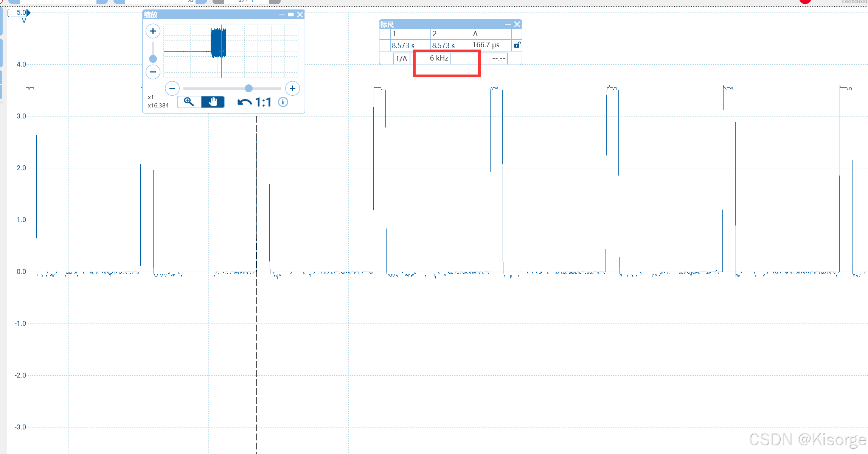Select the hand pan tool
The width and height of the screenshot is (868, 454).
tap(213, 102)
